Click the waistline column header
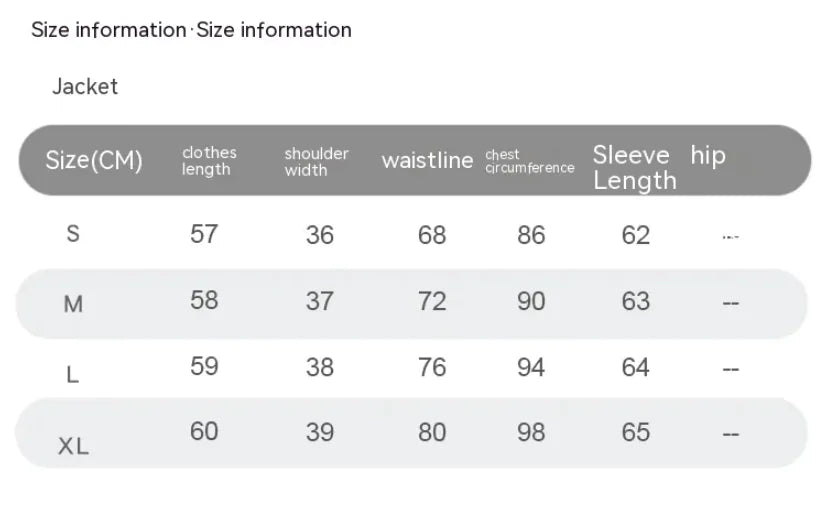Image resolution: width=832 pixels, height=514 pixels. coord(427,160)
